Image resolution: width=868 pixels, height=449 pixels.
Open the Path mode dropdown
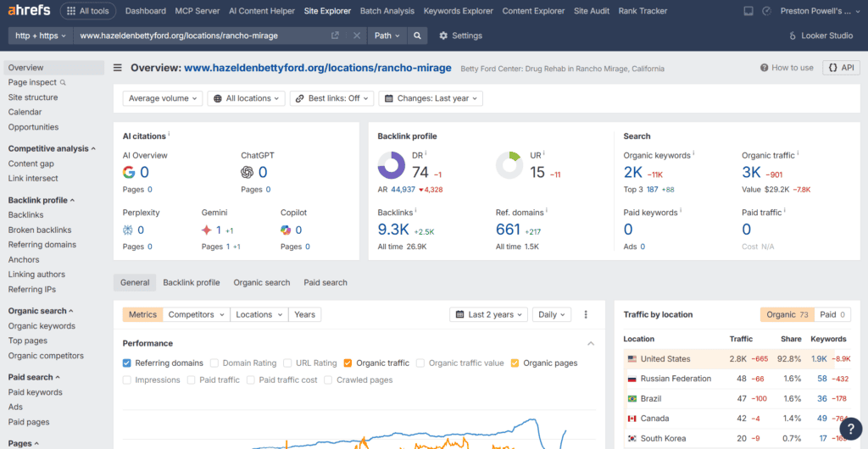point(387,36)
